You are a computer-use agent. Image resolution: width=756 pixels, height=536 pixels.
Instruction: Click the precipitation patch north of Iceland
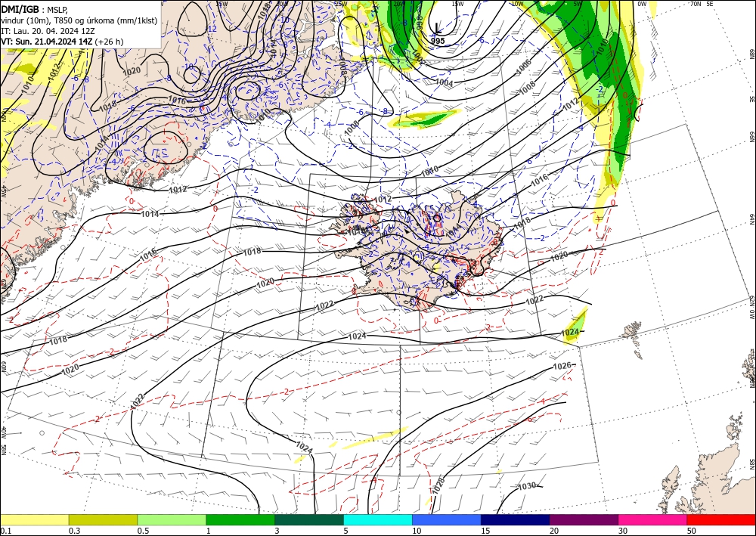tap(423, 118)
